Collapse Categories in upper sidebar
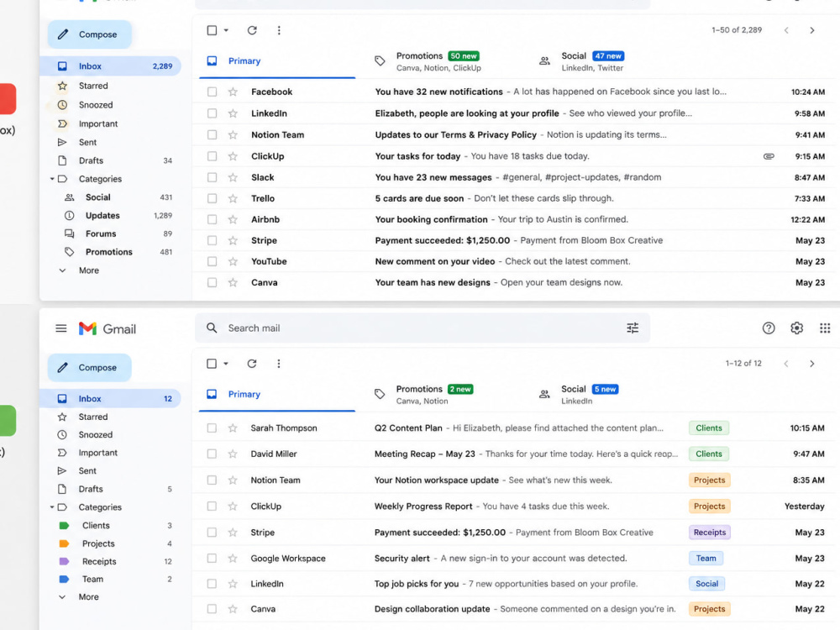Viewport: 840px width, 630px height. tap(52, 179)
